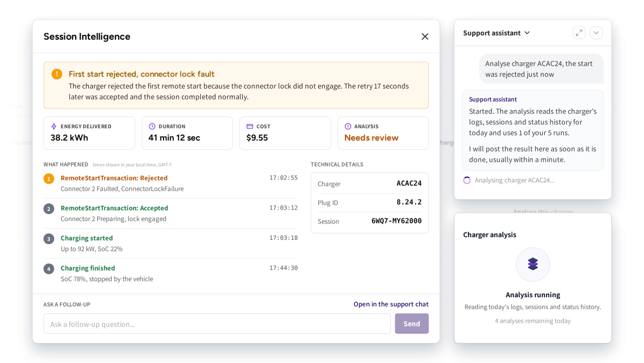Click the credit card icon beside Cost
The image size is (644, 363).
coord(250,126)
